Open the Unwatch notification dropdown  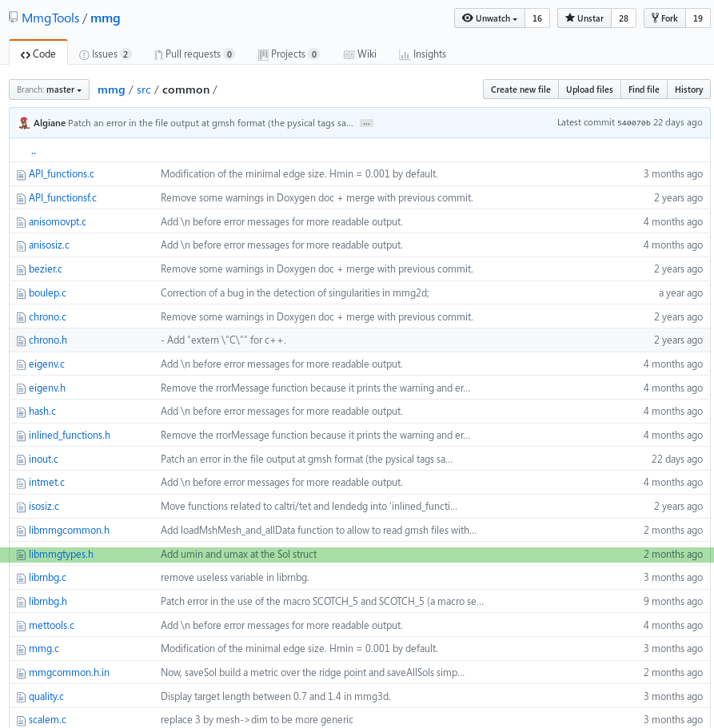point(489,18)
